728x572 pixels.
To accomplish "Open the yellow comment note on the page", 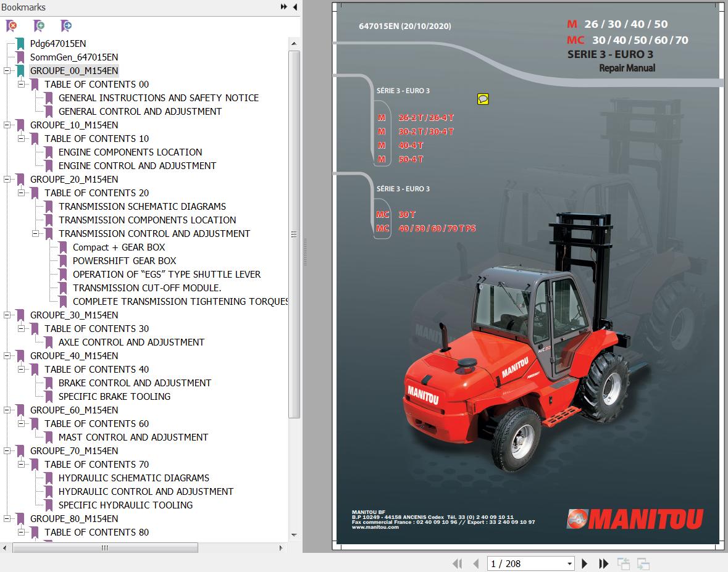I will point(483,99).
